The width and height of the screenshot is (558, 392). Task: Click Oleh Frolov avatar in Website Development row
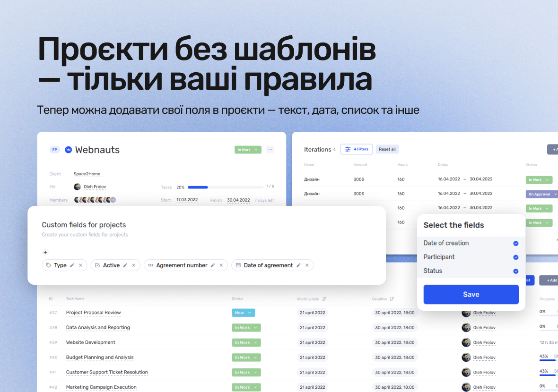[x=466, y=342]
